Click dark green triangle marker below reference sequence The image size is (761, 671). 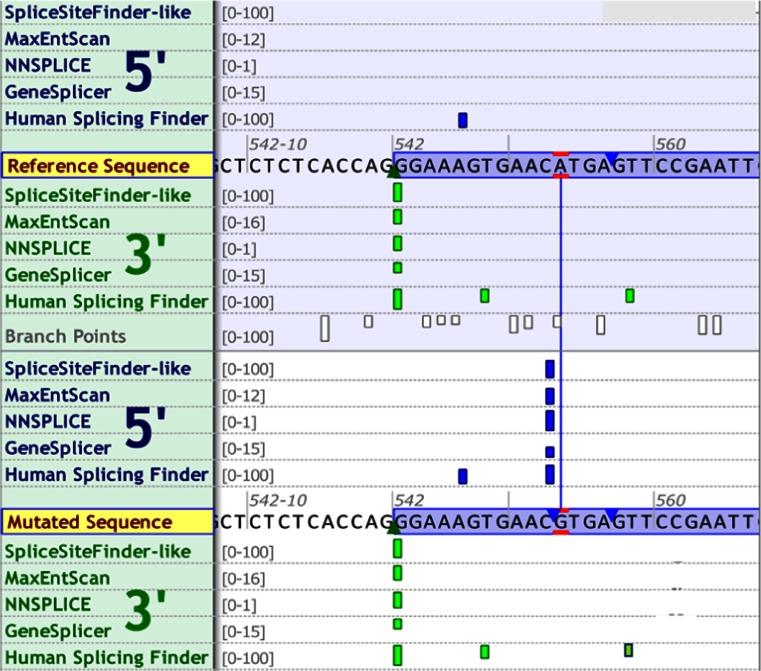pyautogui.click(x=394, y=172)
